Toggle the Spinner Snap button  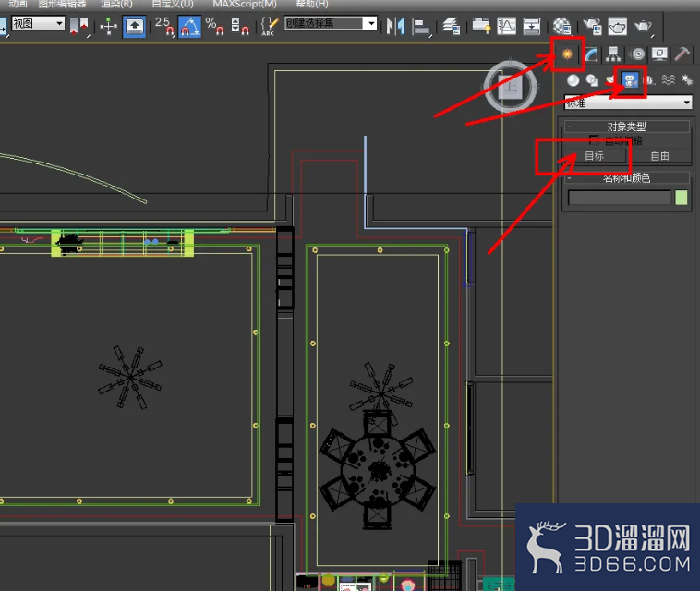(x=240, y=27)
